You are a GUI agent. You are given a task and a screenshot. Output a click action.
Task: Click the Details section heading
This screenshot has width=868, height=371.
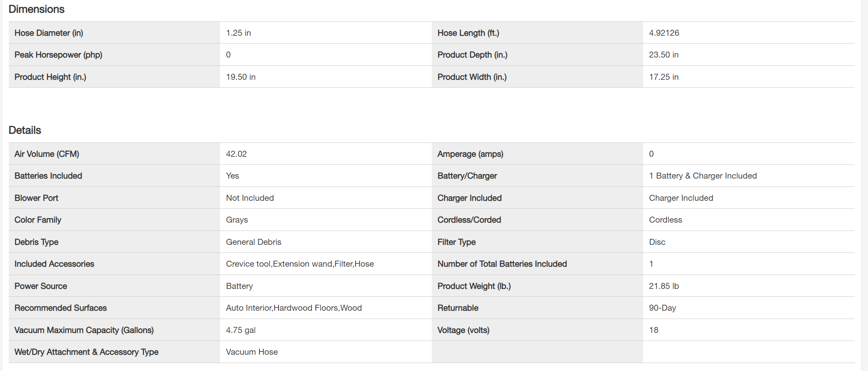25,130
